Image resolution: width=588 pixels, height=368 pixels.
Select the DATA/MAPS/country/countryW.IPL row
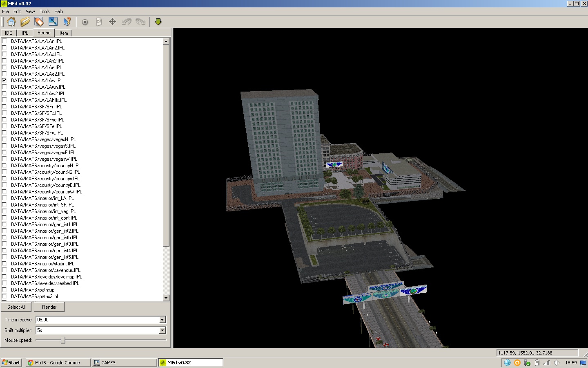47,192
